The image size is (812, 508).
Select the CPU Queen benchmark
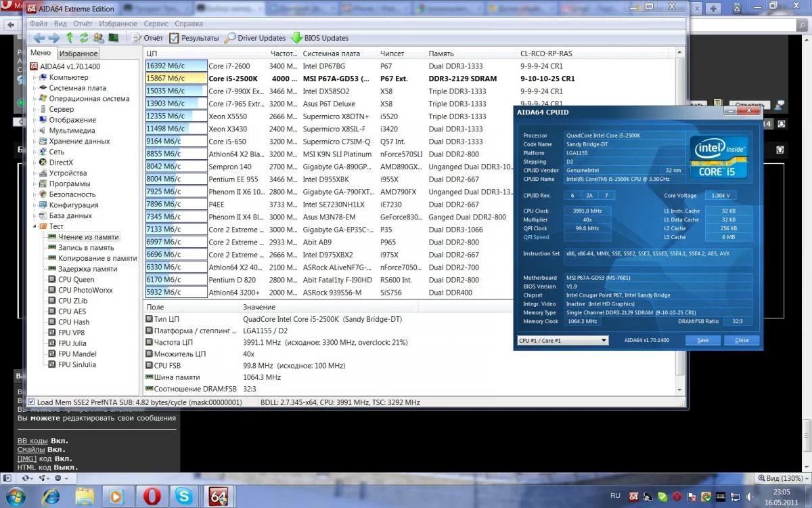(76, 279)
